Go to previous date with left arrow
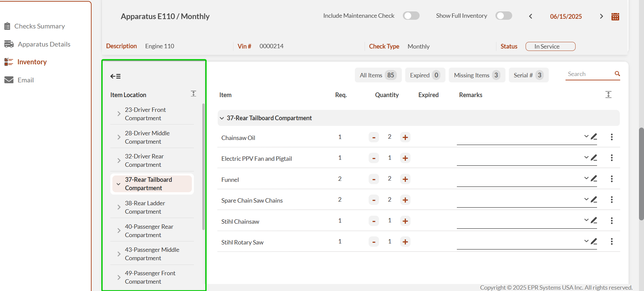644x291 pixels. click(x=531, y=16)
